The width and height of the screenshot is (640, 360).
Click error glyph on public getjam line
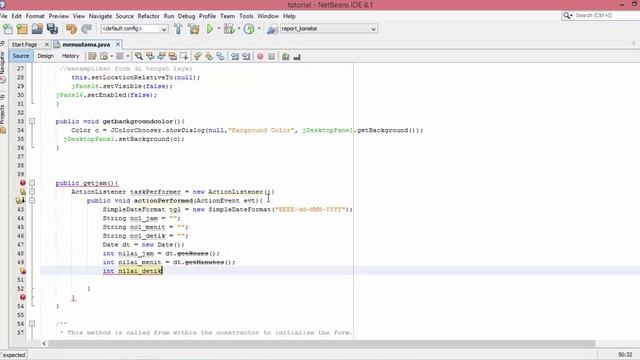23,183
